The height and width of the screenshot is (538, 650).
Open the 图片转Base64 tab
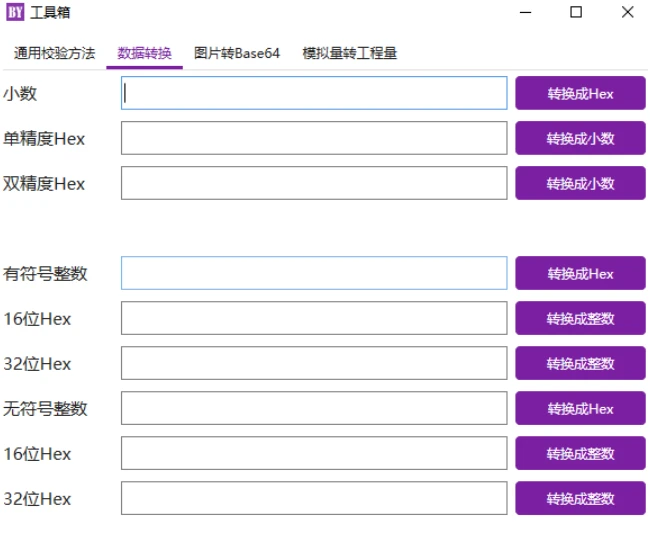(237, 53)
